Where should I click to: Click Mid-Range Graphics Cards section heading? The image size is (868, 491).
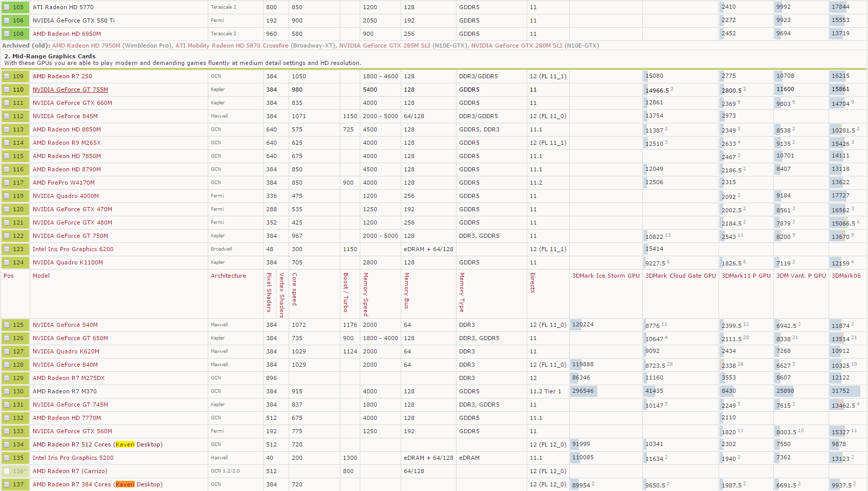[50, 56]
